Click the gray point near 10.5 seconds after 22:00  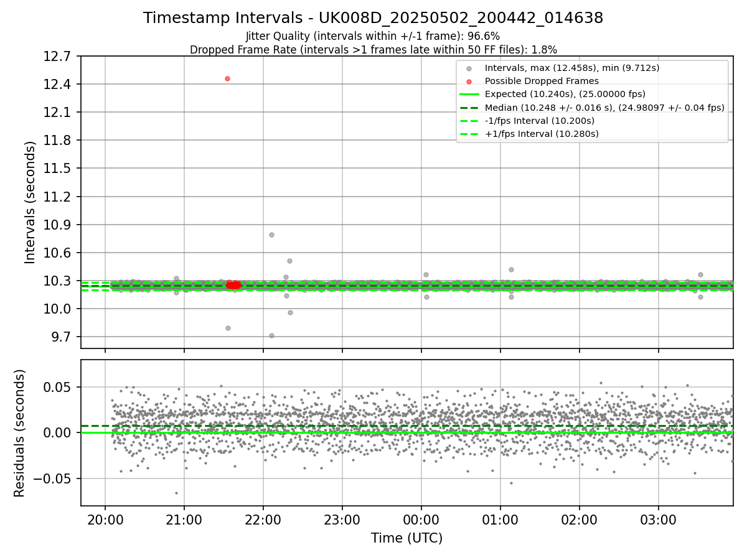(x=289, y=261)
